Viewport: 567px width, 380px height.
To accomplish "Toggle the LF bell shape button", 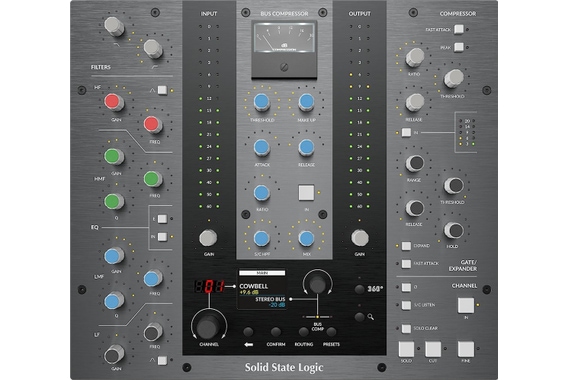I will click(x=162, y=360).
